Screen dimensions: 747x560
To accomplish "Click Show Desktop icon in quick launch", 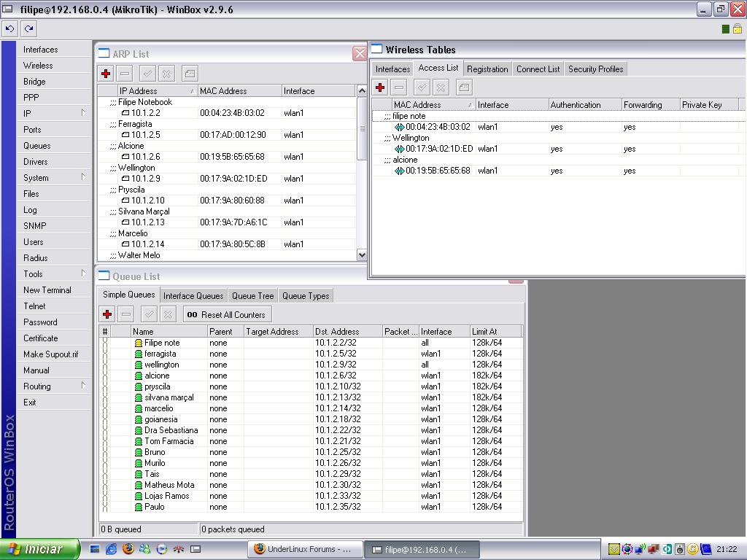I will coord(95,549).
